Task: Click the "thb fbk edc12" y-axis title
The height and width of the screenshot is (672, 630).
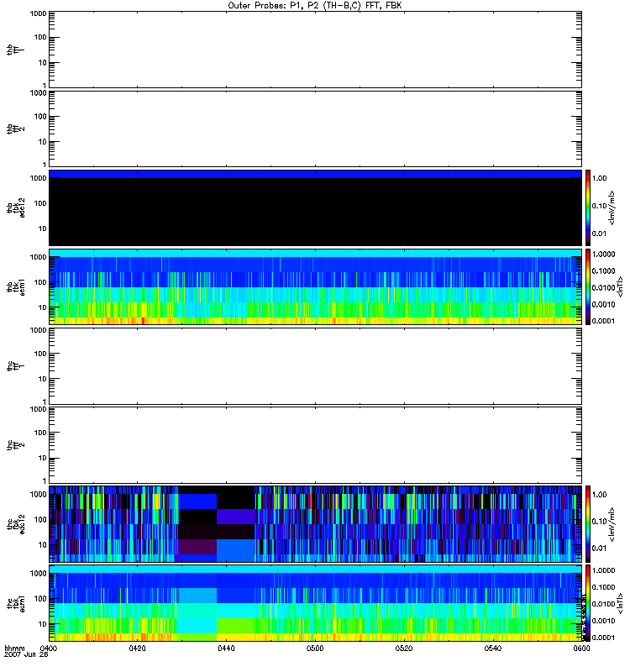Action: [x=16, y=207]
